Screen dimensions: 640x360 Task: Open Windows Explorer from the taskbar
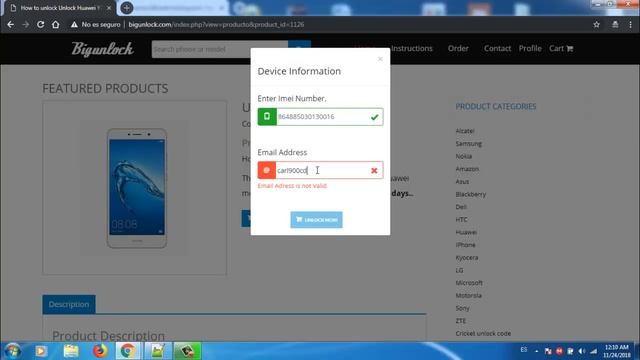coord(71,351)
